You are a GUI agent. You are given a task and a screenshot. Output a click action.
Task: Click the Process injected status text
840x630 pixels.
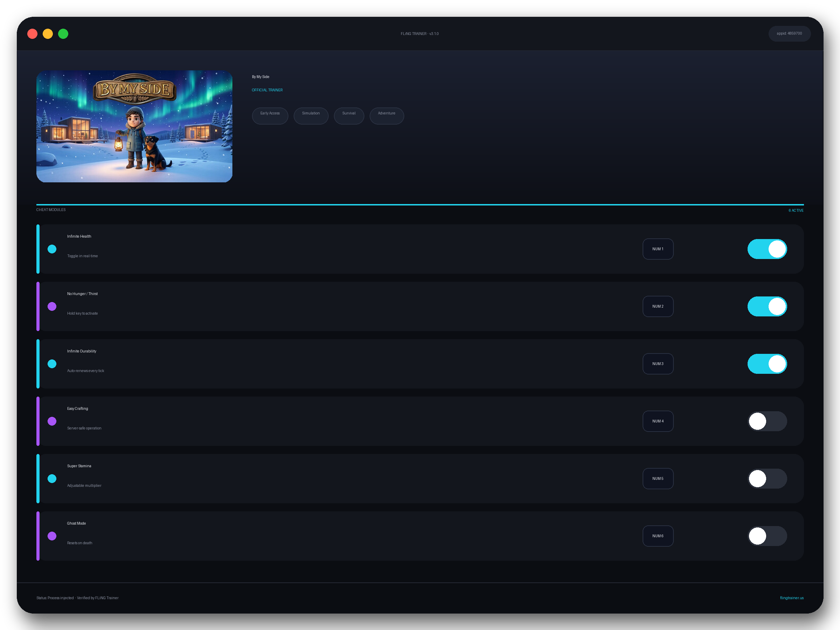pyautogui.click(x=77, y=598)
